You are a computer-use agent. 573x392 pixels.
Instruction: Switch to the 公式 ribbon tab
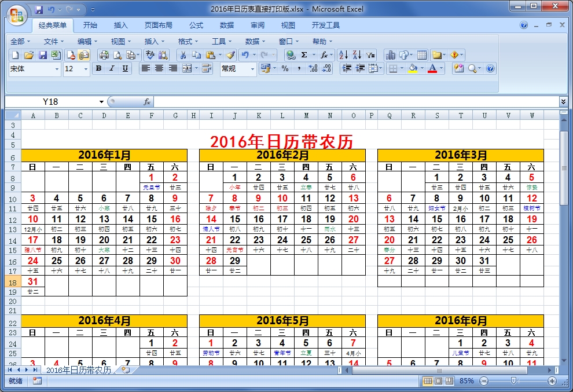[196, 25]
